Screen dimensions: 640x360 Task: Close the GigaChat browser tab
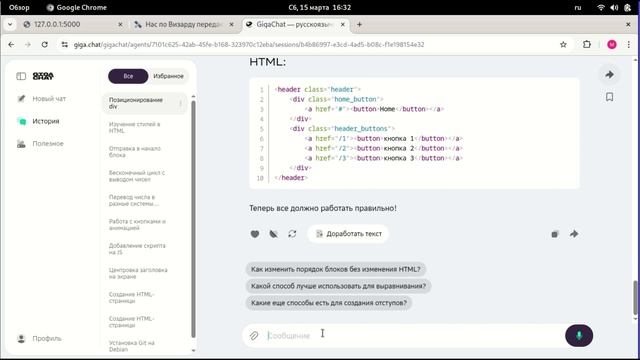pos(343,24)
